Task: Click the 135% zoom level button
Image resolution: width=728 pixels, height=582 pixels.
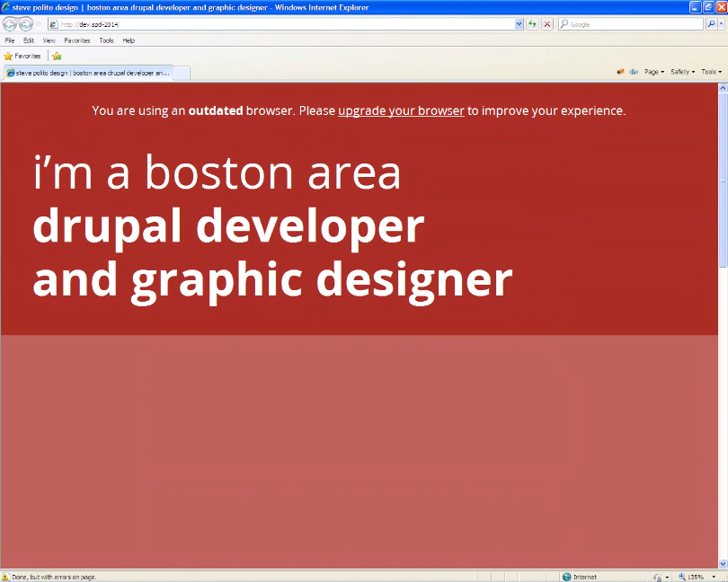Action: (x=691, y=577)
